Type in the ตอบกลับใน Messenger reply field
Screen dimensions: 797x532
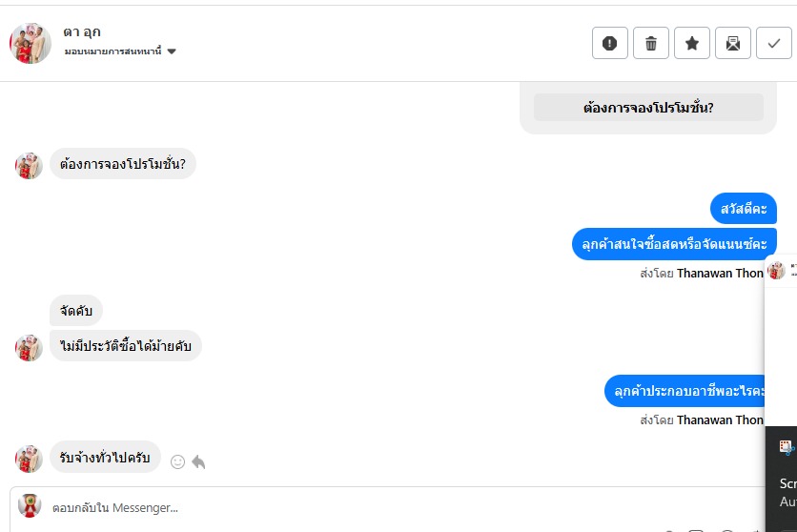click(x=381, y=508)
